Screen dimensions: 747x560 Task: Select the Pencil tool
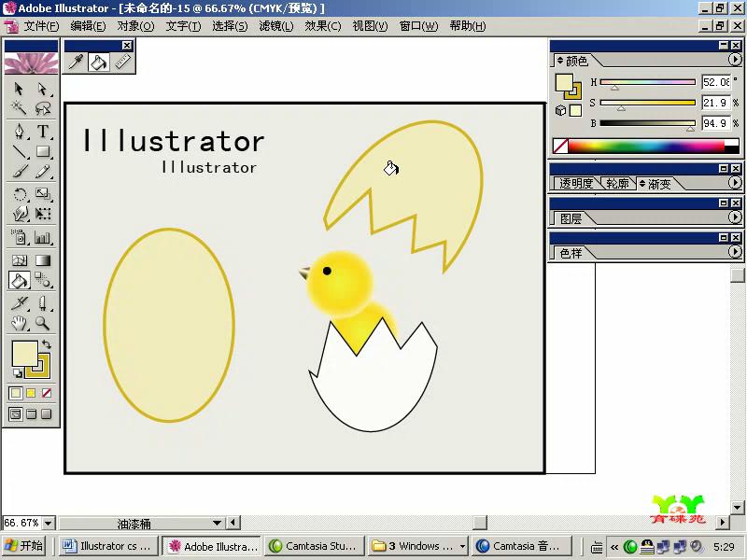[x=42, y=171]
